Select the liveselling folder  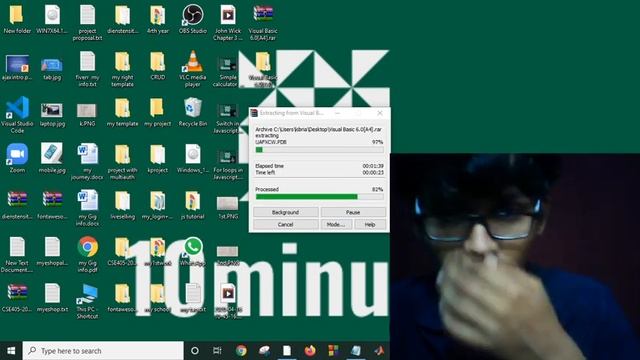[x=122, y=205]
